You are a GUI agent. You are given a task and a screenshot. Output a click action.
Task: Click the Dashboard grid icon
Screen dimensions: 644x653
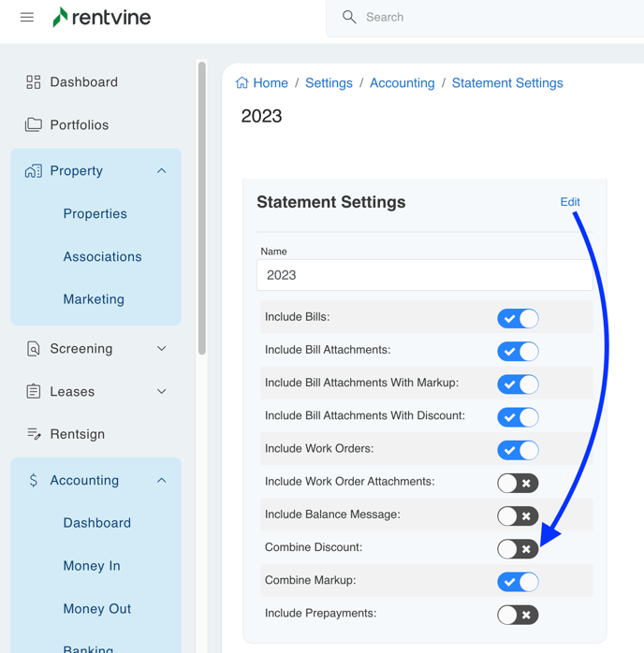[x=34, y=82]
